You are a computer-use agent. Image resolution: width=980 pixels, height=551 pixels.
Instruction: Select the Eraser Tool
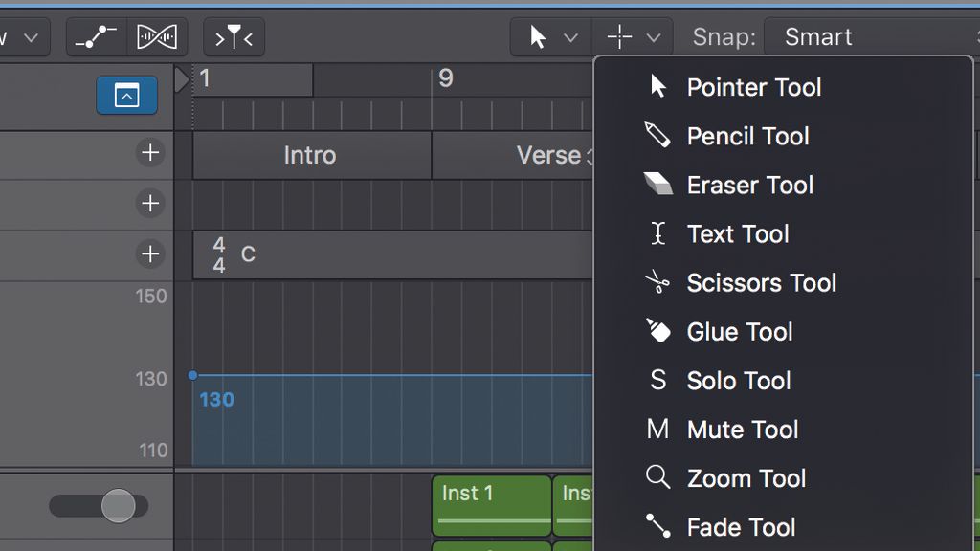tap(749, 185)
